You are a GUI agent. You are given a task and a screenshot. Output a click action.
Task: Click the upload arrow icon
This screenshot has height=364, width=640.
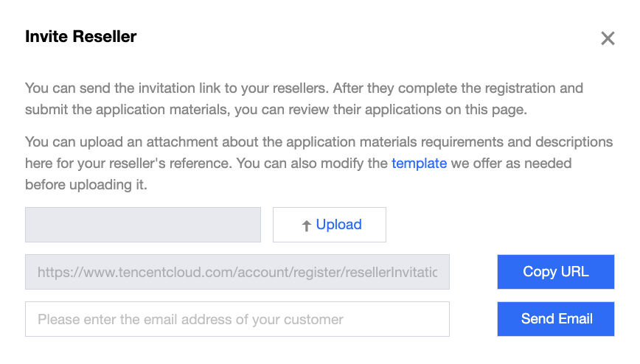[307, 226]
